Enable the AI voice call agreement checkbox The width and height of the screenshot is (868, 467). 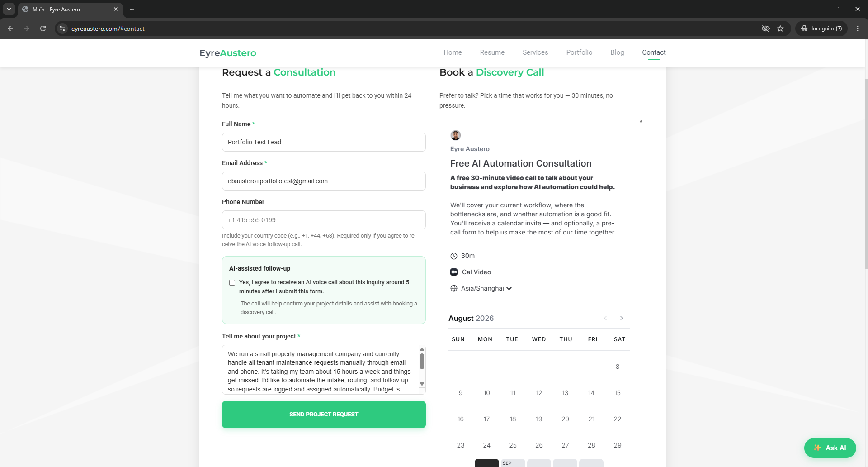232,282
